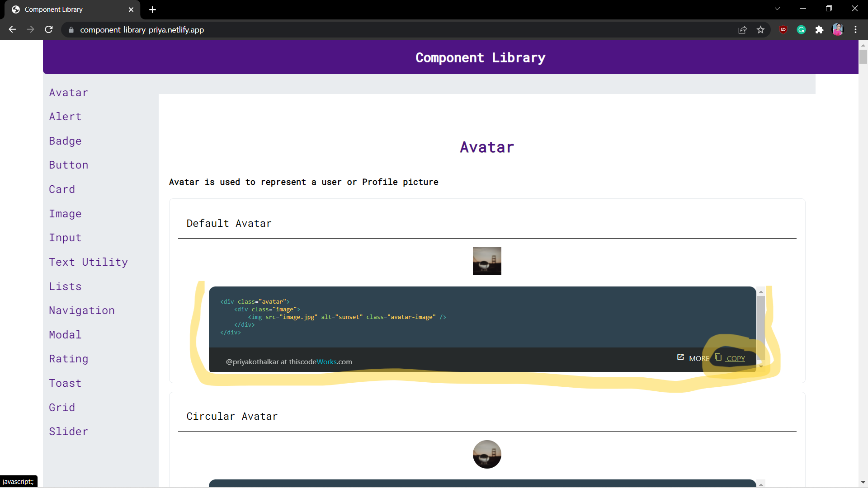Click the copy clipboard icon
Viewport: 868px width, 488px height.
click(x=718, y=357)
